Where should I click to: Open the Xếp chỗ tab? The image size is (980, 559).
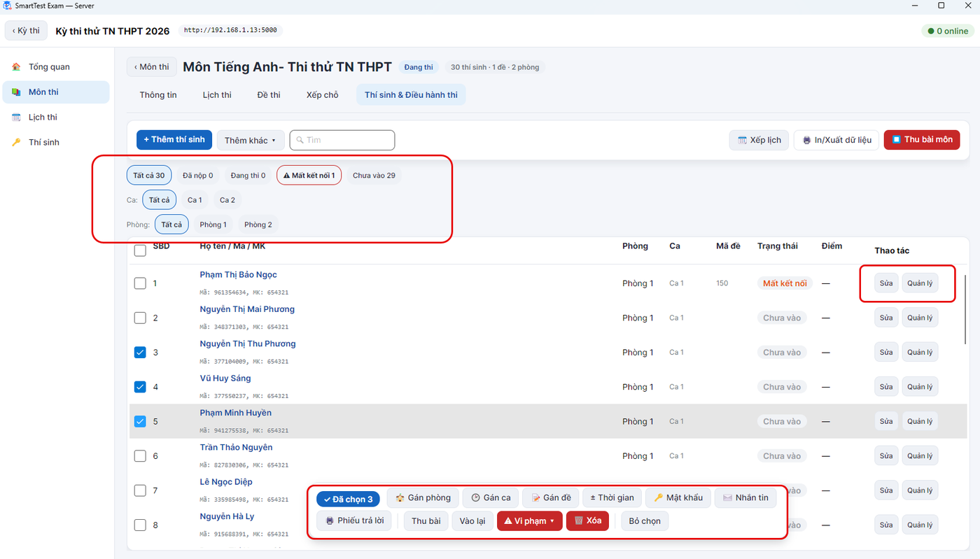pos(322,95)
